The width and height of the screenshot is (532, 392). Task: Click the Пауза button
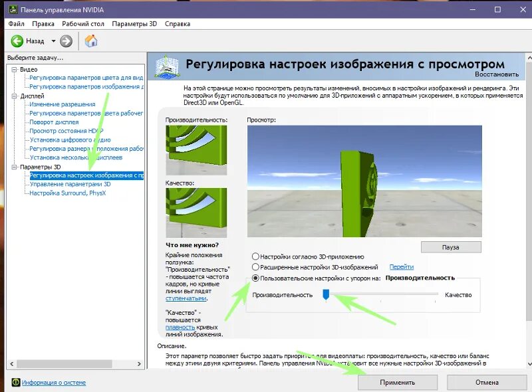point(451,247)
